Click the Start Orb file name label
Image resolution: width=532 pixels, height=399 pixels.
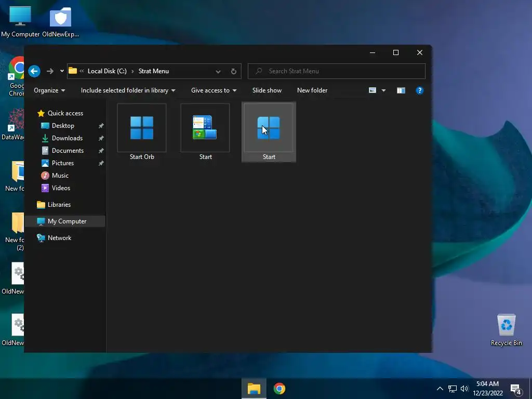pyautogui.click(x=142, y=157)
